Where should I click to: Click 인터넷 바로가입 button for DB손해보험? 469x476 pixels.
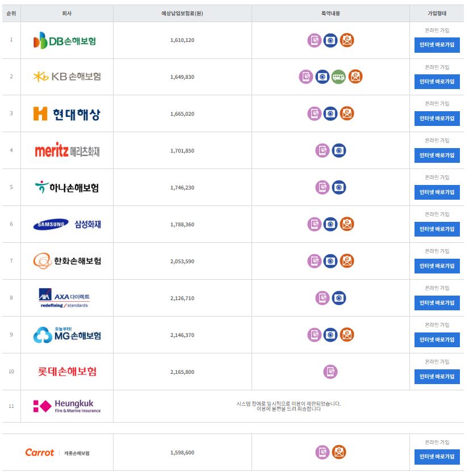437,45
